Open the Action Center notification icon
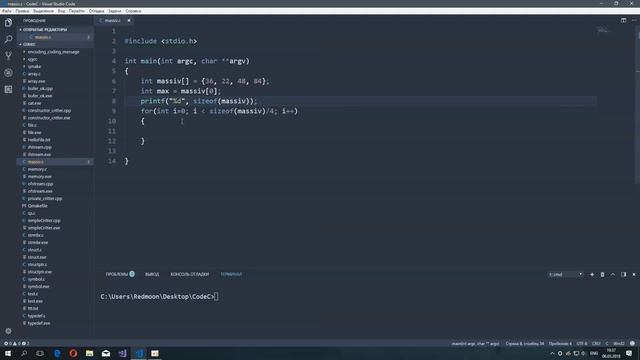This screenshot has height=360, width=640. coord(629,353)
